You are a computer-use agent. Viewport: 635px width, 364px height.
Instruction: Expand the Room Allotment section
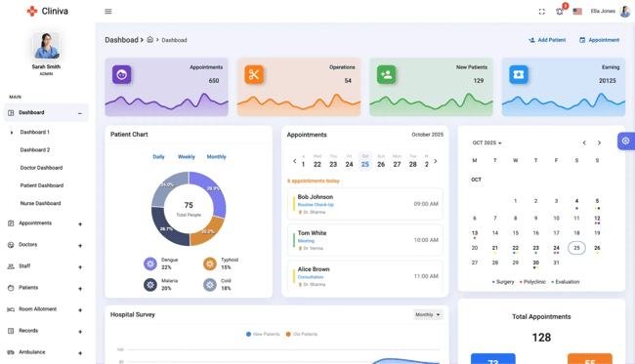(x=80, y=309)
